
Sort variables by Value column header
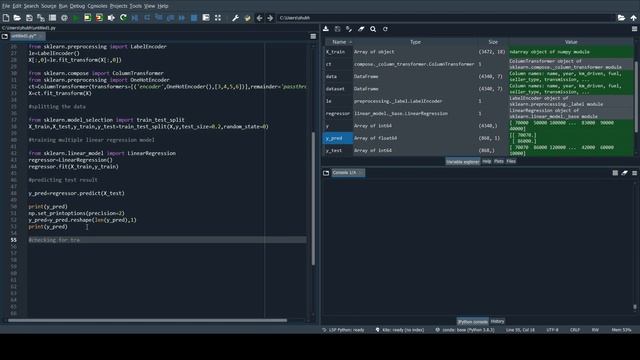pyautogui.click(x=571, y=42)
